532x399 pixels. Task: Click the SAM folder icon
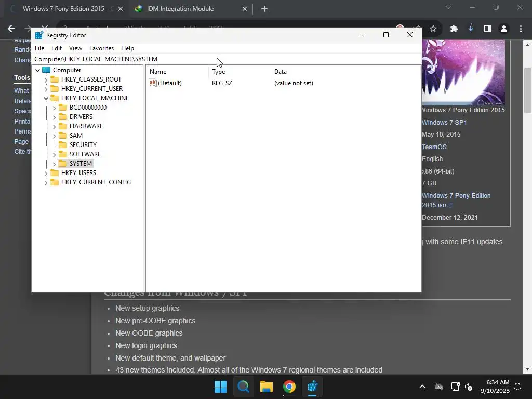click(x=63, y=136)
